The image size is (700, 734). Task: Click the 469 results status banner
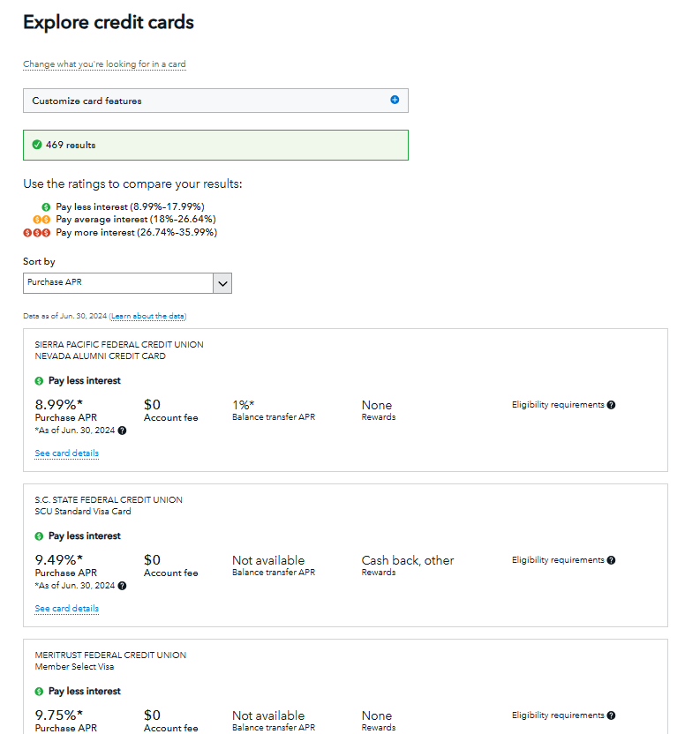215,145
